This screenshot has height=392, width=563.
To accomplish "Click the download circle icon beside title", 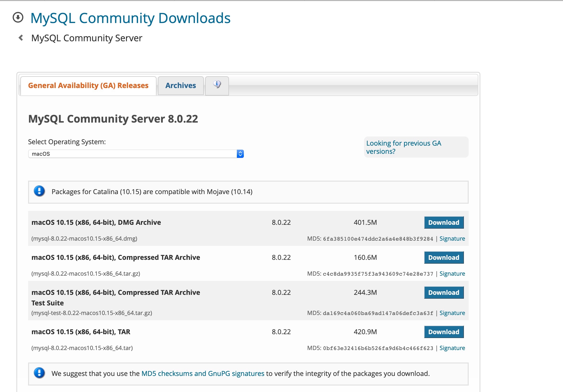I will (18, 18).
